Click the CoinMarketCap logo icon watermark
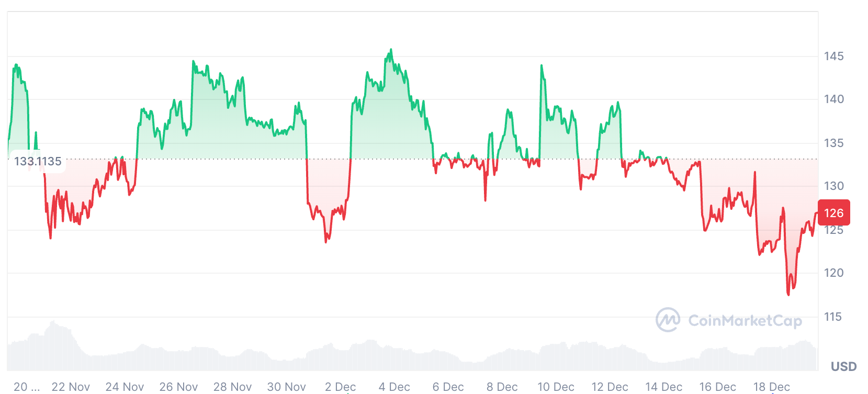Image resolution: width=868 pixels, height=394 pixels. point(668,320)
